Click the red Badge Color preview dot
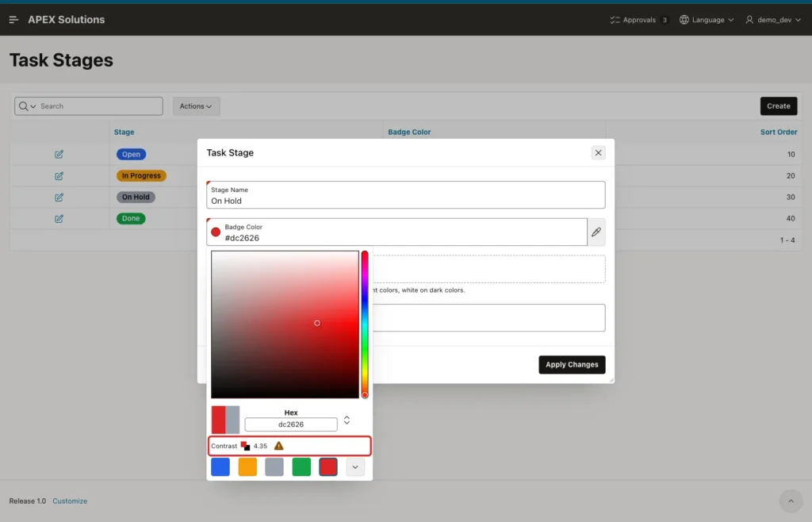Image resolution: width=812 pixels, height=522 pixels. [216, 232]
